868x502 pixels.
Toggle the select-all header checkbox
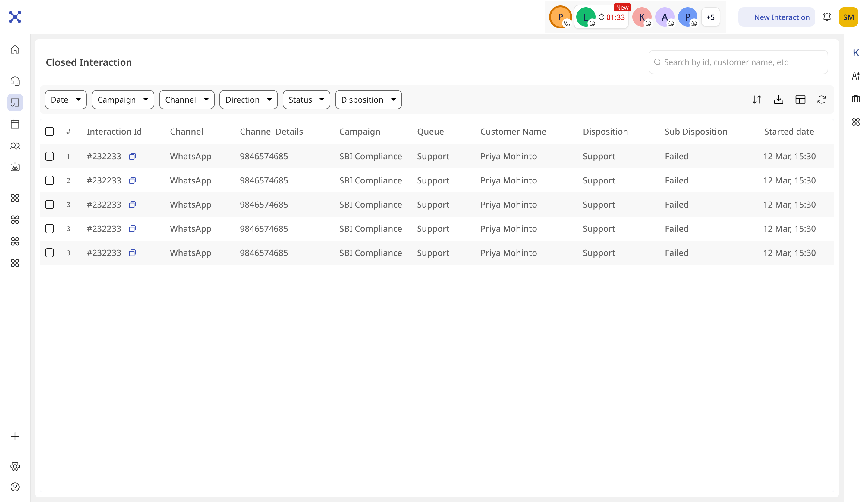tap(49, 131)
